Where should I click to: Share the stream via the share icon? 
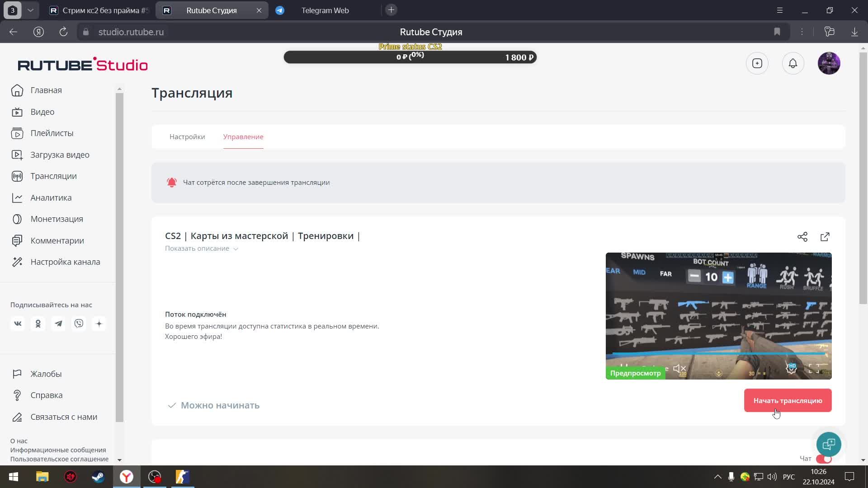point(802,237)
